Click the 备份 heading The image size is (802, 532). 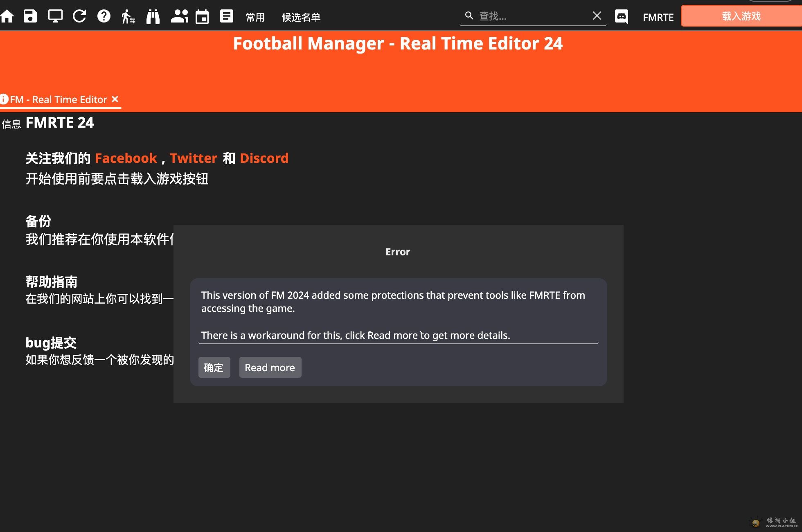coord(38,221)
